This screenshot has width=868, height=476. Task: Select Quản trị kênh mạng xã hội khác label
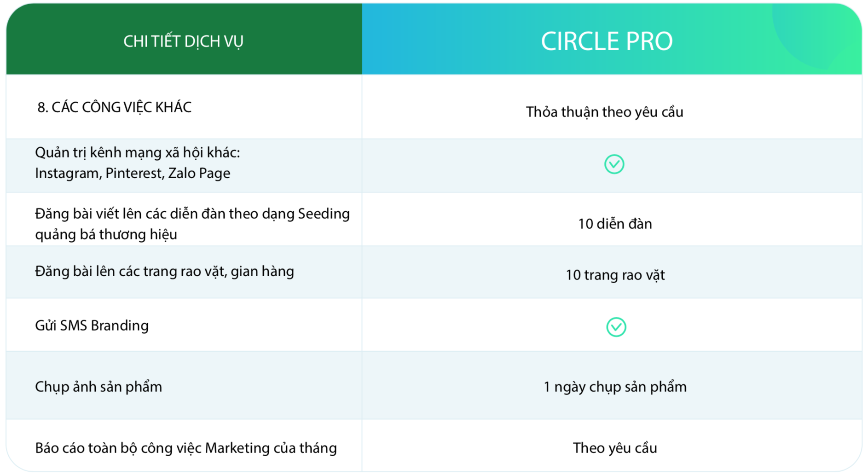click(138, 152)
